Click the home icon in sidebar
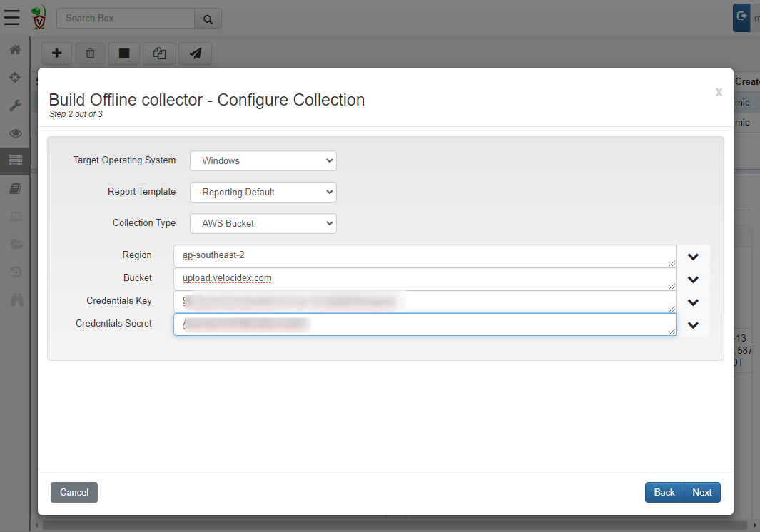Image resolution: width=760 pixels, height=532 pixels. pyautogui.click(x=15, y=50)
